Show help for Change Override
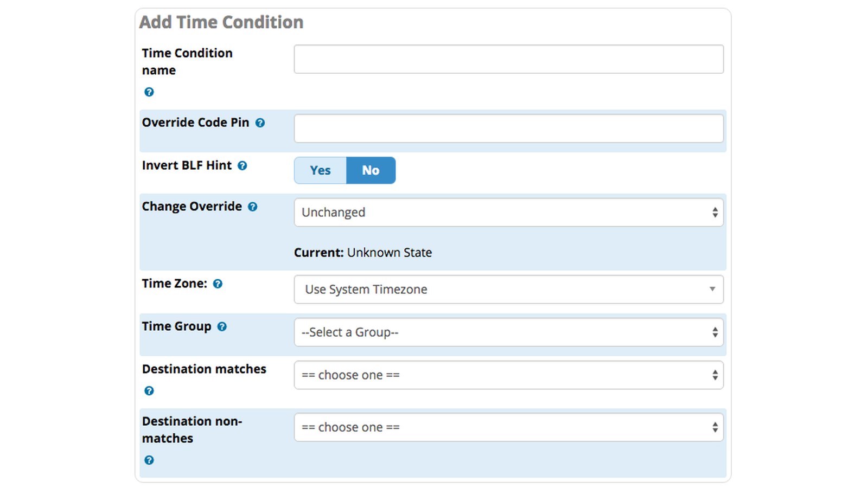This screenshot has width=868, height=488. [252, 207]
